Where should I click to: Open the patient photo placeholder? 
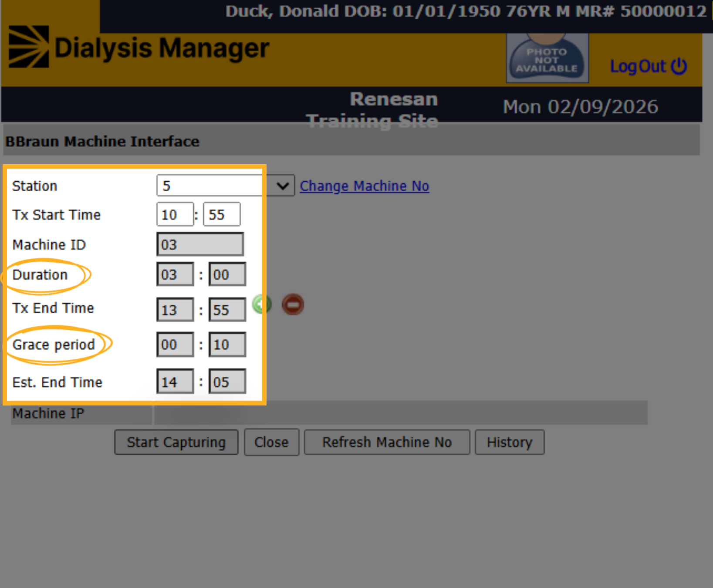click(547, 57)
